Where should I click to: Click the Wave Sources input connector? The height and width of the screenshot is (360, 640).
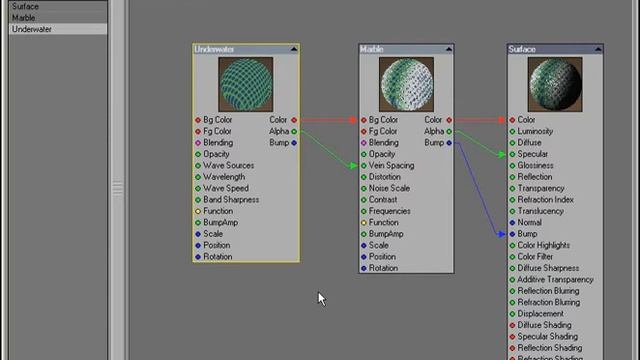pyautogui.click(x=198, y=166)
